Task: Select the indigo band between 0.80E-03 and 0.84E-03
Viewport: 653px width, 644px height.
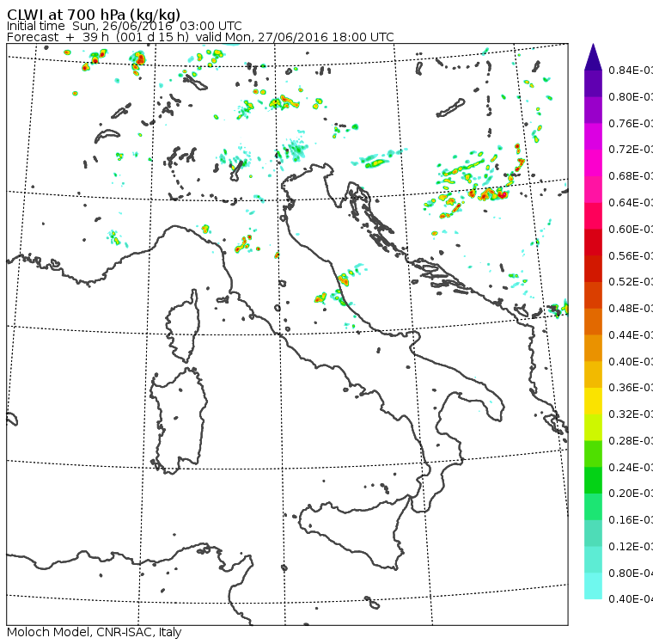Action: [593, 83]
